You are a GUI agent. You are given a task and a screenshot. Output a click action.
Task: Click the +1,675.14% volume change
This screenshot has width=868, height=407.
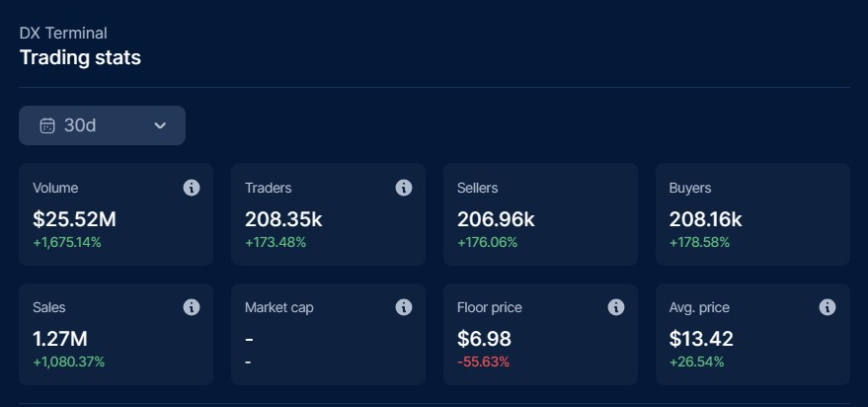pos(67,242)
